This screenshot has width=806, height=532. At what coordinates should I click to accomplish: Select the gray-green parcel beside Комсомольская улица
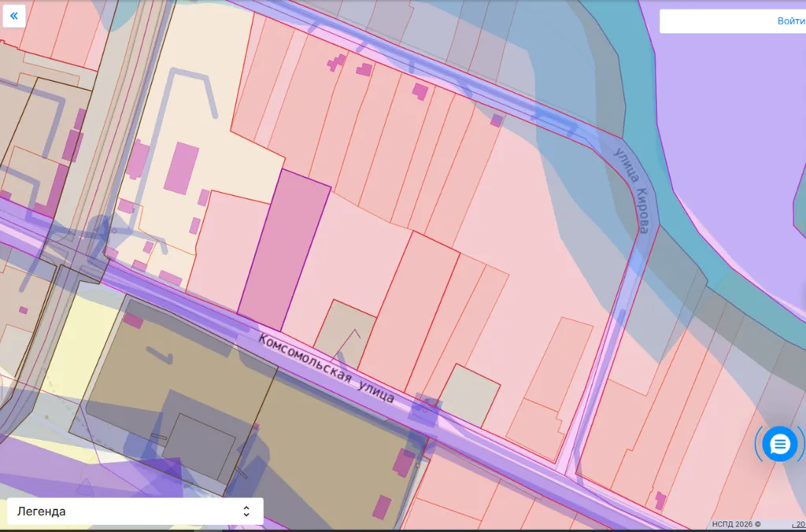469,396
